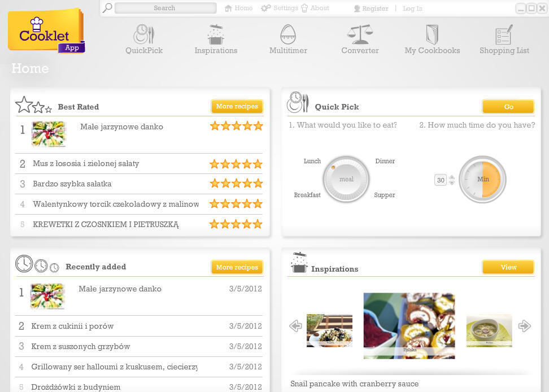Click the Inspirations cooking pot icon
The height and width of the screenshot is (392, 549).
(x=215, y=34)
